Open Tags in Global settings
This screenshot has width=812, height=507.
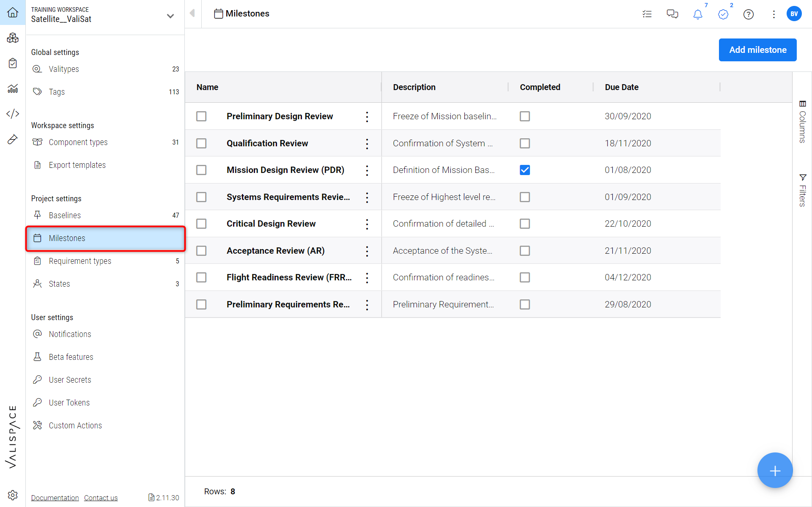point(105,92)
